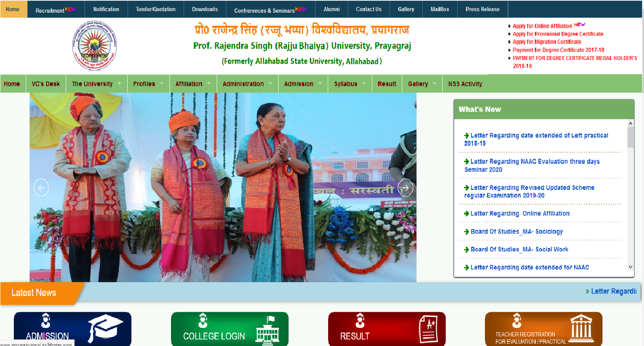Viewport: 644px width, 346px height.
Task: Open the Result item in green bar
Action: point(387,84)
